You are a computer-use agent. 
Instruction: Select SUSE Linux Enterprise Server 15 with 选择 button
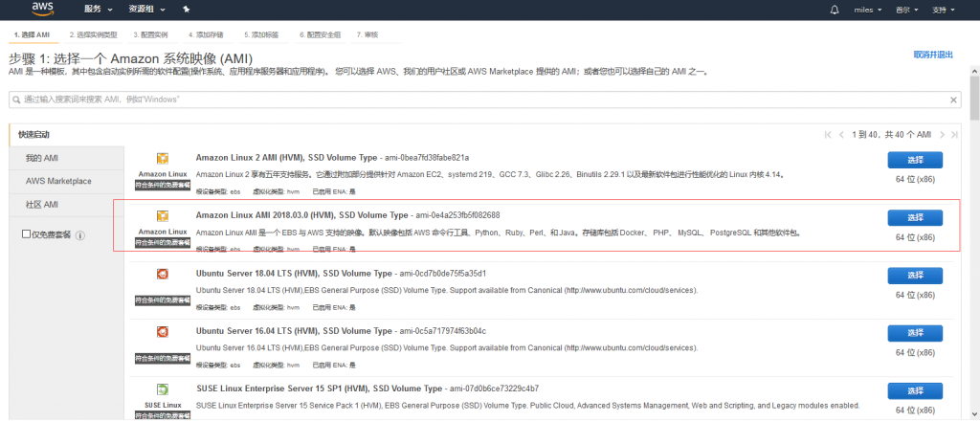[915, 390]
